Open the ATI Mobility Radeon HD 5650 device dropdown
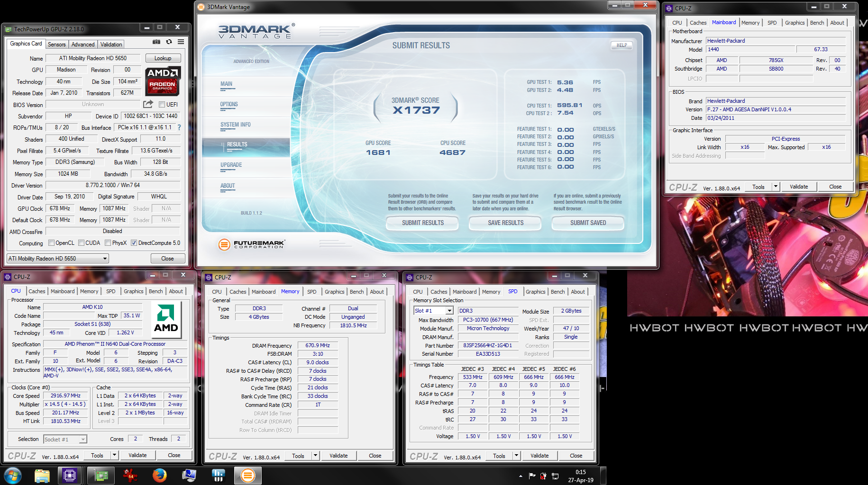 click(x=58, y=259)
